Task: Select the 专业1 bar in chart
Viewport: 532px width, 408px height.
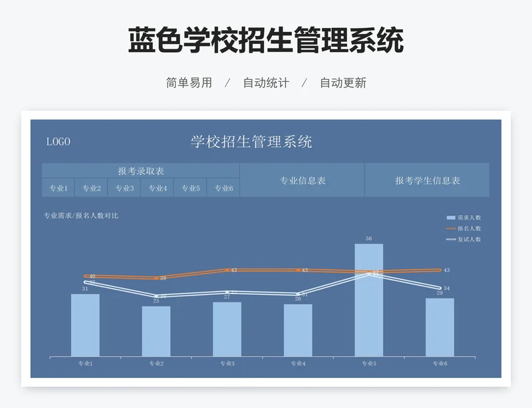Action: pos(85,325)
